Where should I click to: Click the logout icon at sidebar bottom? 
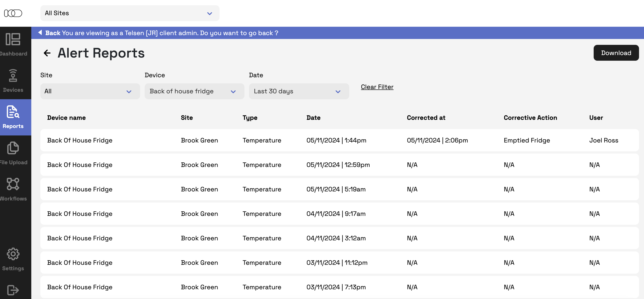point(13,290)
